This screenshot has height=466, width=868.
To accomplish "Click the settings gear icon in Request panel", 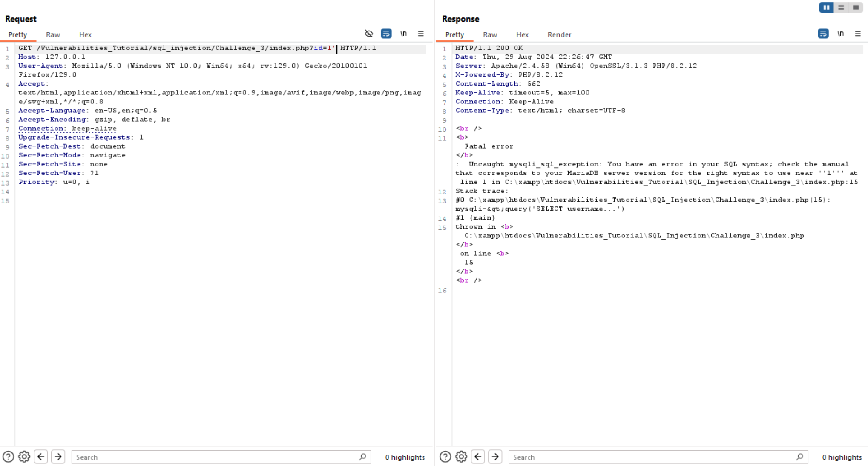I will [24, 457].
